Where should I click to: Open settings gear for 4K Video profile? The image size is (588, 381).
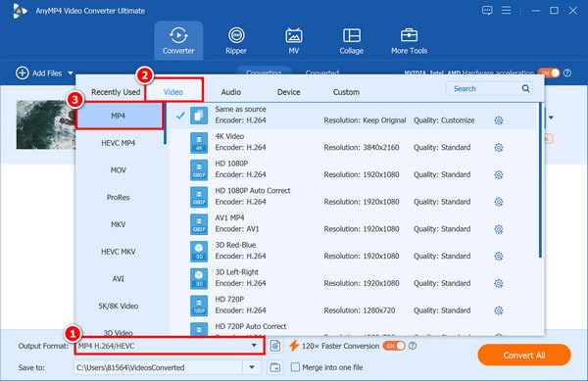pyautogui.click(x=499, y=148)
